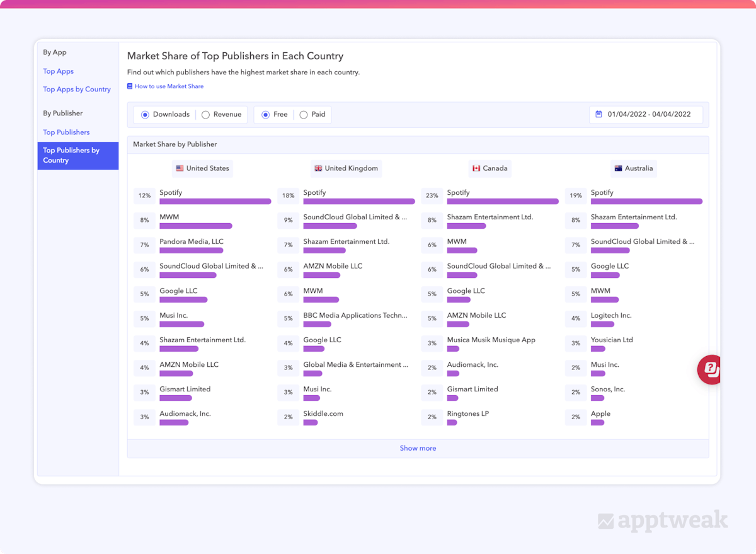Click the Spotify market share bar for Canada
This screenshot has height=554, width=756.
502,201
